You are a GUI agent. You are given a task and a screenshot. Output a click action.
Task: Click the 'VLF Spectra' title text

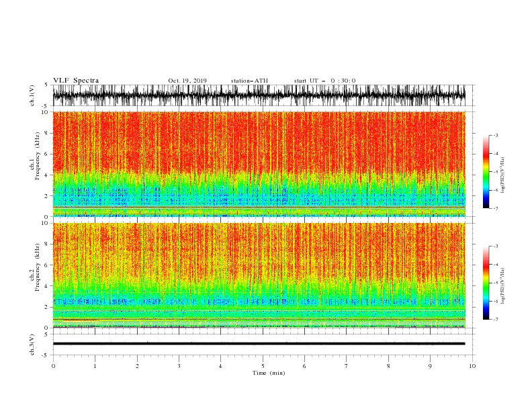click(x=76, y=81)
